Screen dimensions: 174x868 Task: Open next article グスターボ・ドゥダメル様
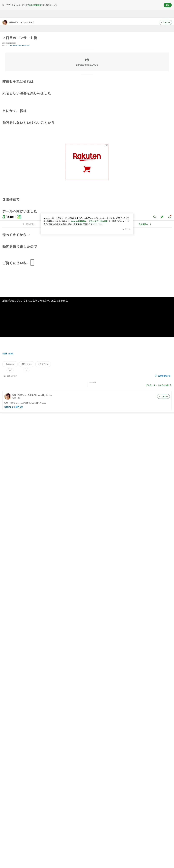click(158, 385)
